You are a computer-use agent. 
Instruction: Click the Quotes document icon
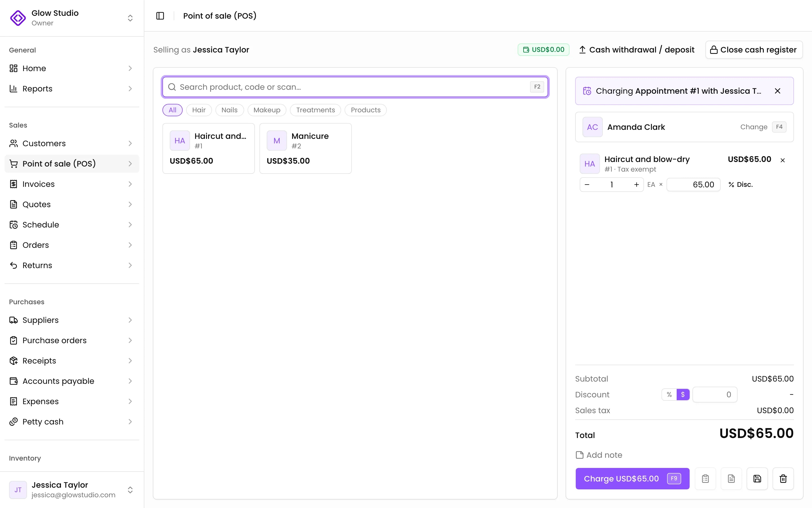tap(14, 204)
